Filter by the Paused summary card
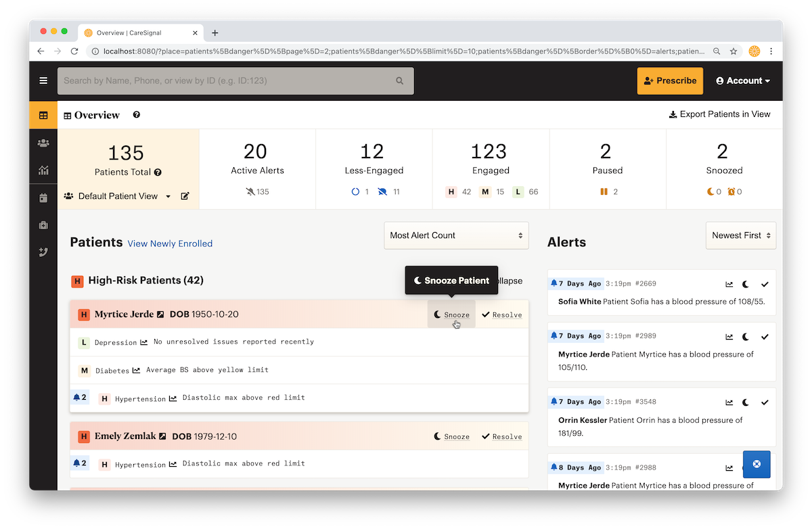 608,169
